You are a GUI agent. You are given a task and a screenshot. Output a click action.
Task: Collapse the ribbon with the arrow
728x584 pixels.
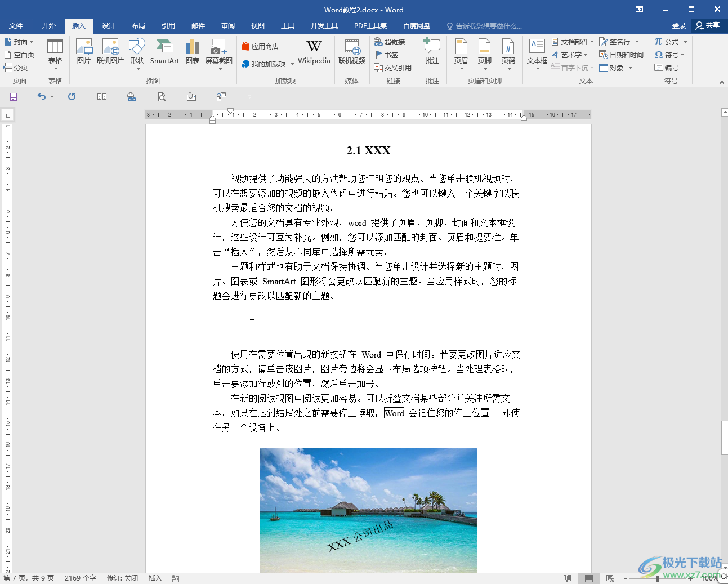click(722, 82)
